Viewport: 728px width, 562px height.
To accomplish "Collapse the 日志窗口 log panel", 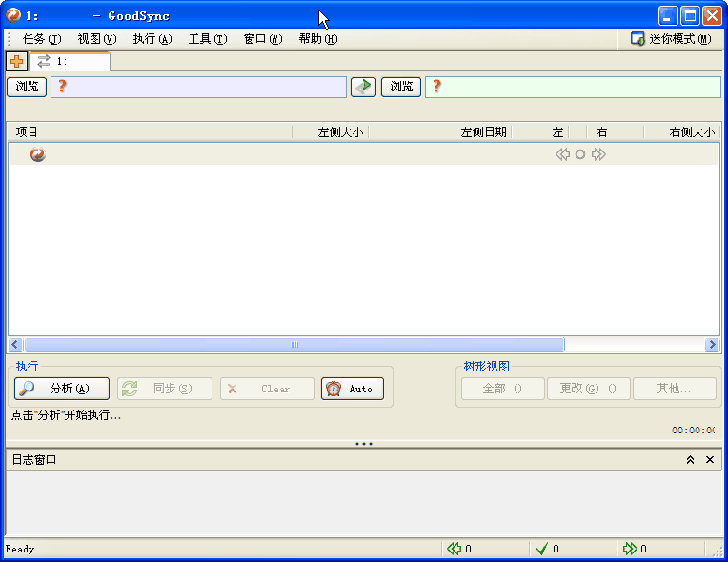I will [690, 460].
